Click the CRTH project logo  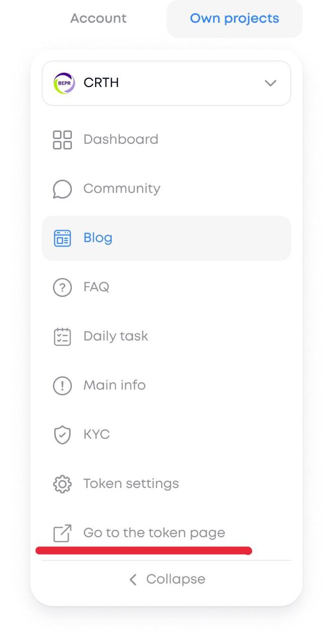(64, 83)
